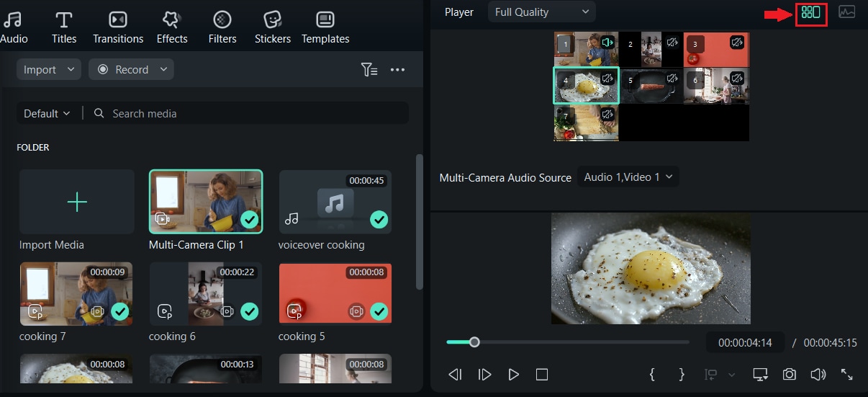Stop the playback

pos(542,375)
